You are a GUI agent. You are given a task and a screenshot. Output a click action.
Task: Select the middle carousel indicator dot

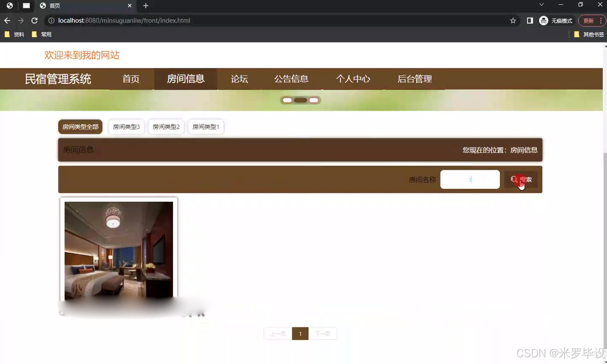click(x=300, y=100)
